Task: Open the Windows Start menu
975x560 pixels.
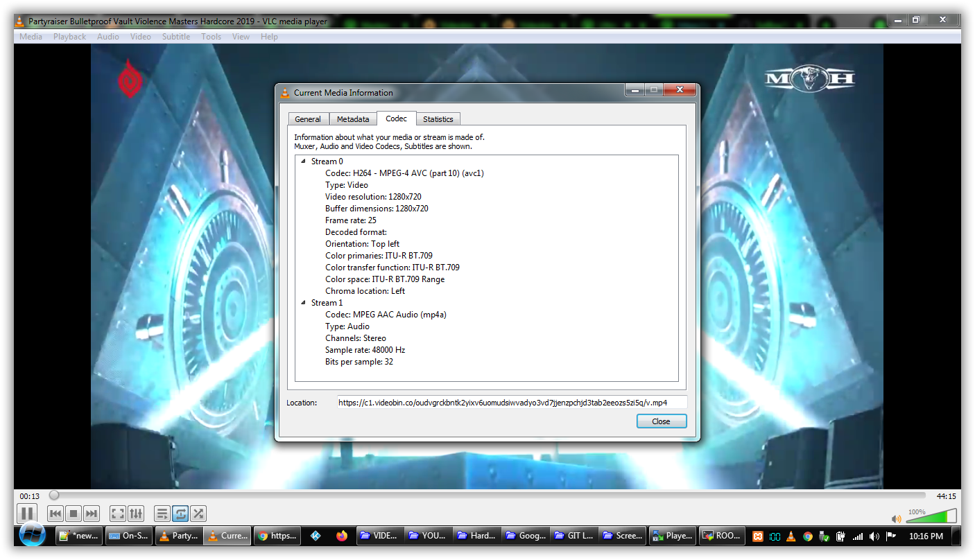Action: tap(32, 535)
